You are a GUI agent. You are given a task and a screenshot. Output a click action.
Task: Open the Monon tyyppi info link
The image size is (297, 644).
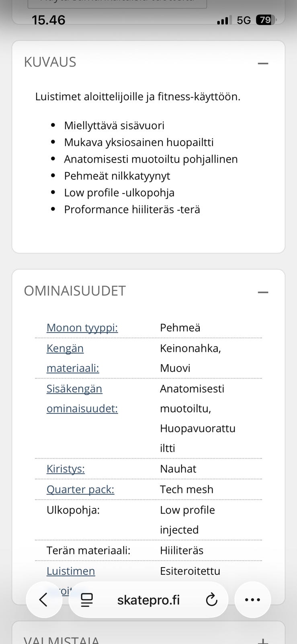tap(82, 328)
